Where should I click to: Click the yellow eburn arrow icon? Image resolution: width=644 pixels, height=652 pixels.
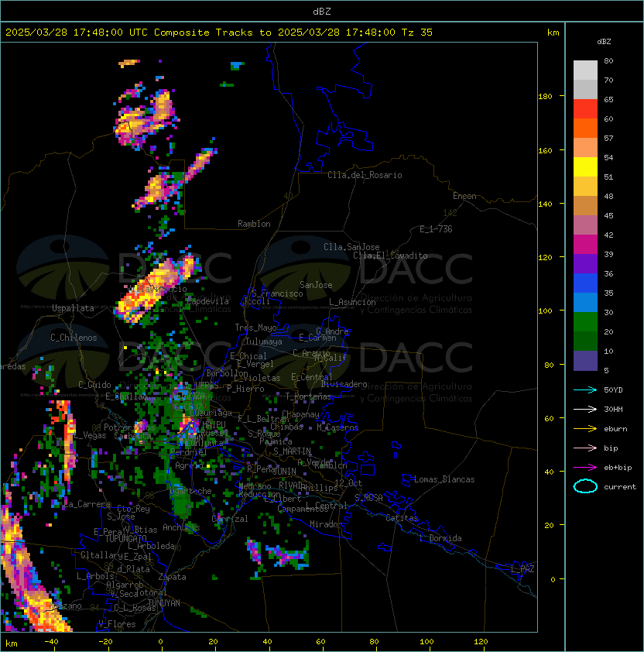pyautogui.click(x=585, y=429)
